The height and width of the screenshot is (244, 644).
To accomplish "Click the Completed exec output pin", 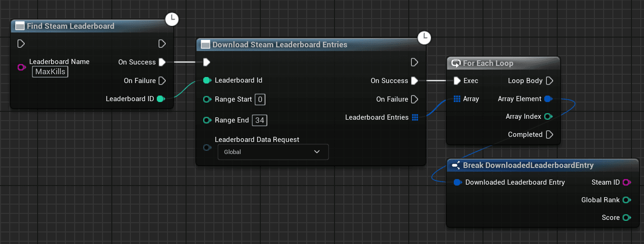I will click(549, 135).
